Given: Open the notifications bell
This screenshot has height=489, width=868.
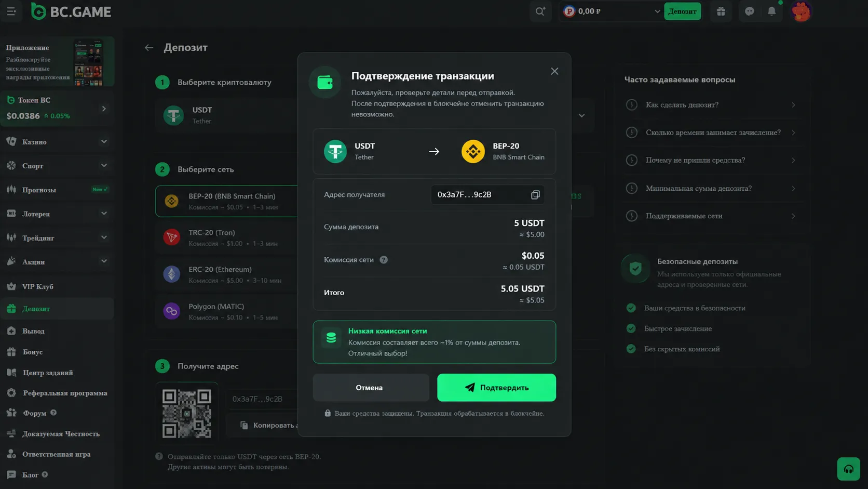Looking at the screenshot, I should (772, 11).
